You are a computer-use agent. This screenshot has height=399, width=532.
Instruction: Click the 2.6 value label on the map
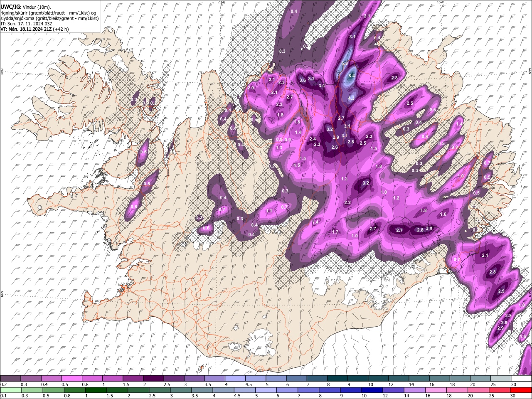335,148
